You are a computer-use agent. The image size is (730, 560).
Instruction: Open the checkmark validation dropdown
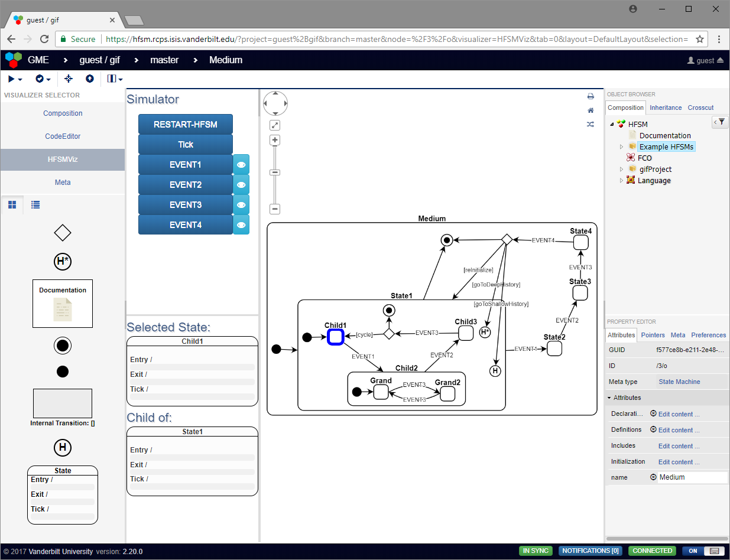[43, 79]
